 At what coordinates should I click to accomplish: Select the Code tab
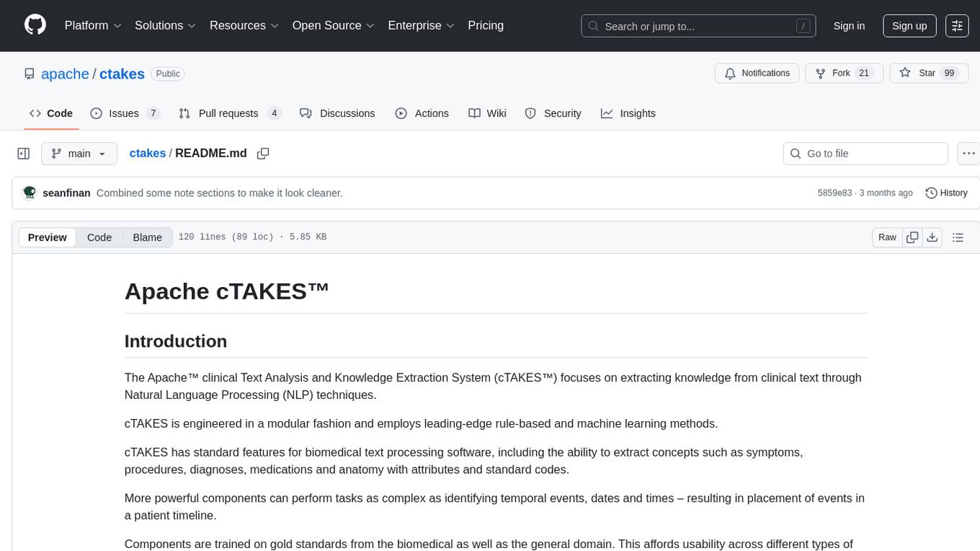tap(51, 113)
